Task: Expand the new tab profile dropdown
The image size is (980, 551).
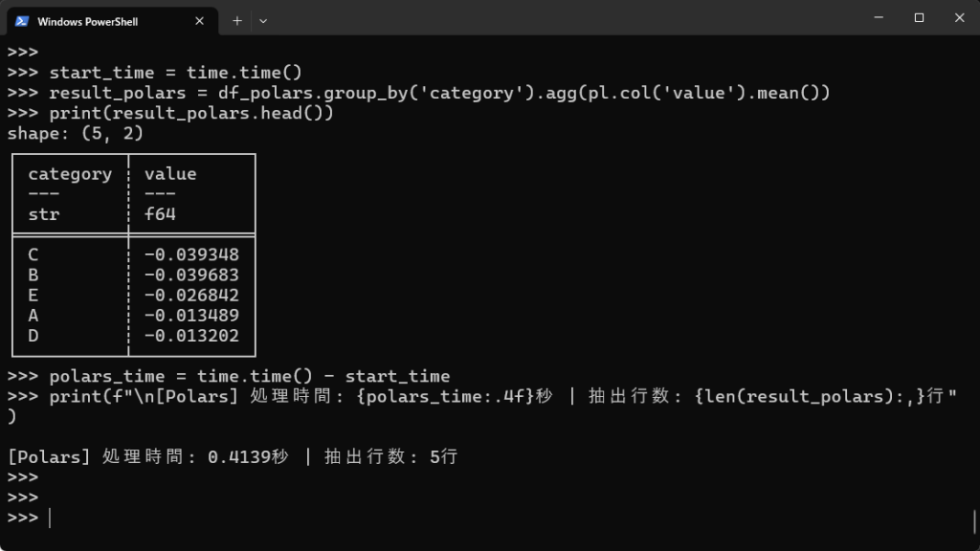Action: pyautogui.click(x=263, y=20)
